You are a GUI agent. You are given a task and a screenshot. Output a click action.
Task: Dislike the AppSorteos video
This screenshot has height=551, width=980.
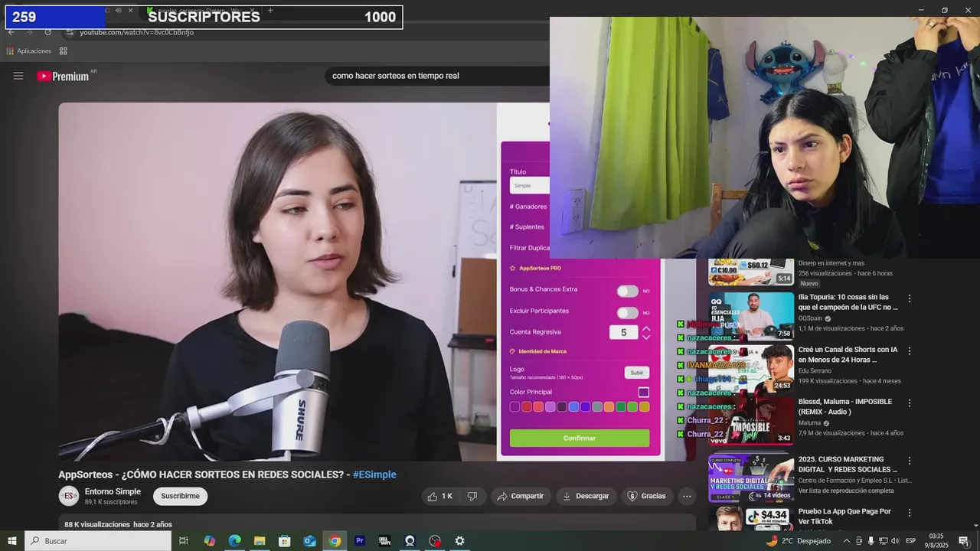[x=472, y=496]
